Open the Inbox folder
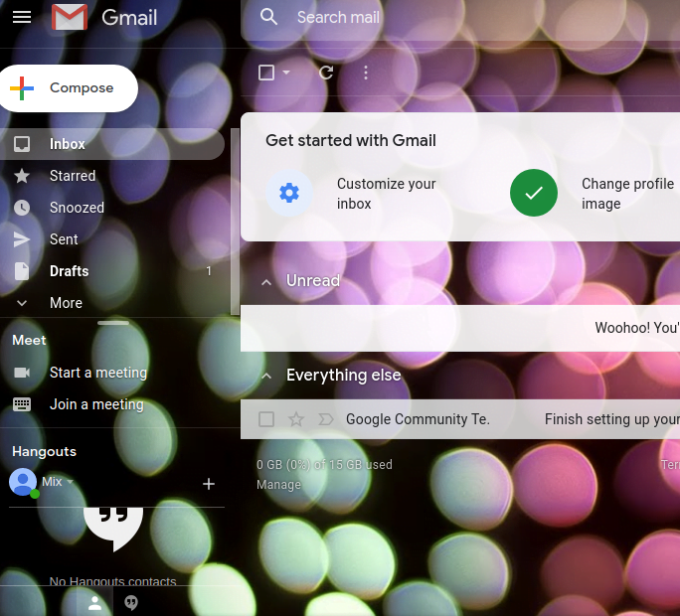 pyautogui.click(x=112, y=144)
